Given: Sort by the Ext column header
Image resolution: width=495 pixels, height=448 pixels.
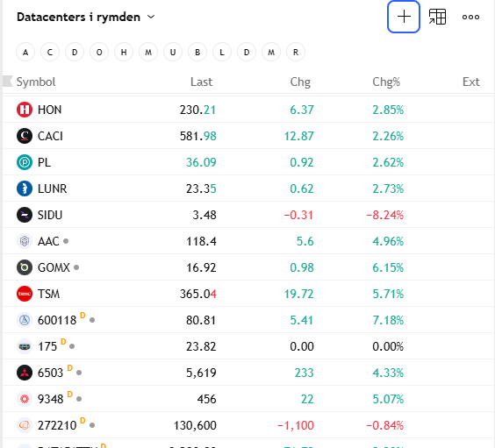Looking at the screenshot, I should (471, 82).
